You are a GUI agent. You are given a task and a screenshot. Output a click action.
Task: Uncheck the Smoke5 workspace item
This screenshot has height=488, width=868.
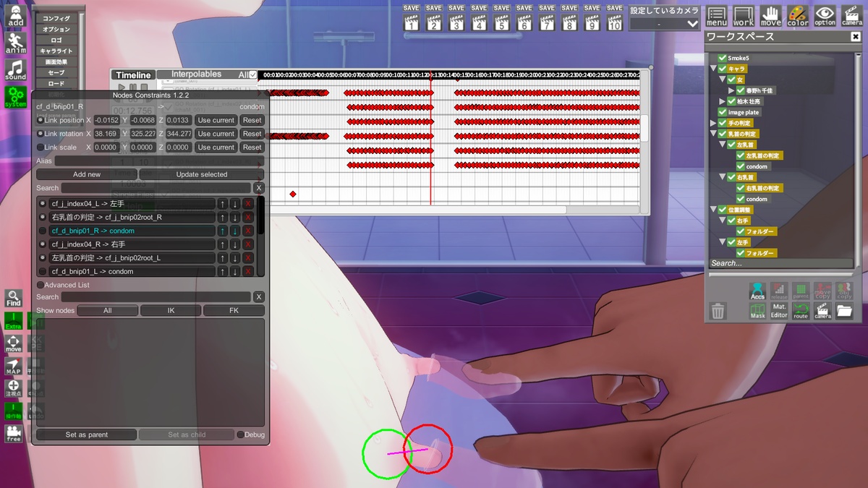pyautogui.click(x=722, y=58)
